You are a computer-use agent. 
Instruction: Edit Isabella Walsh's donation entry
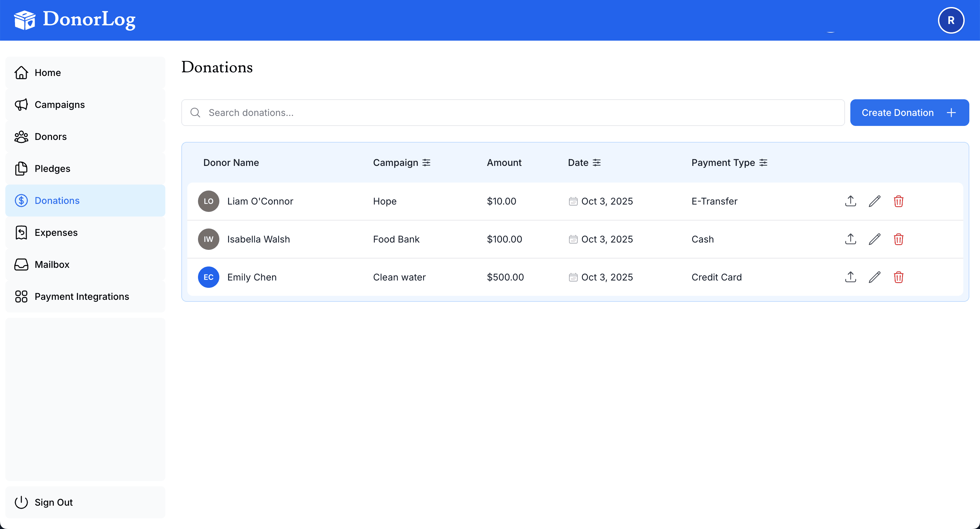874,239
